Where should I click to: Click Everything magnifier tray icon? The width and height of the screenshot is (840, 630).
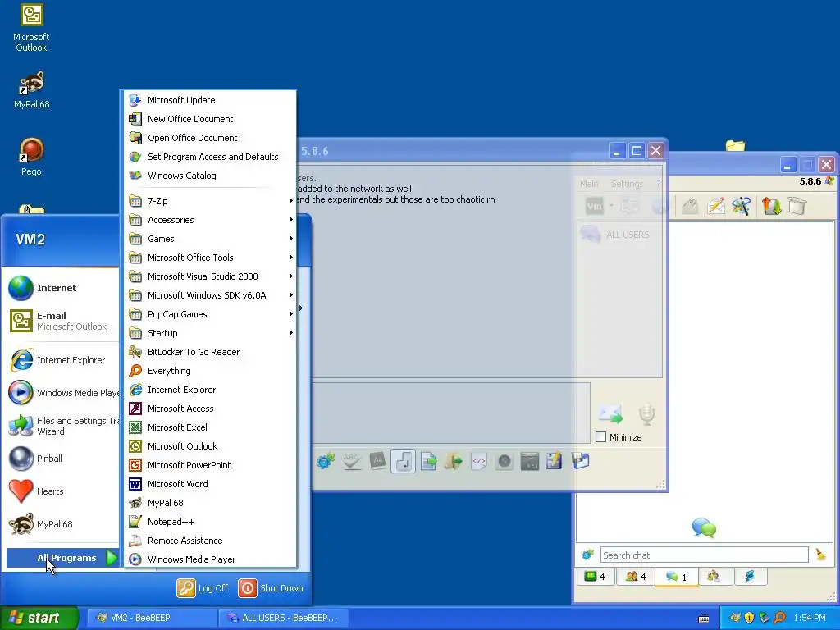(x=779, y=619)
